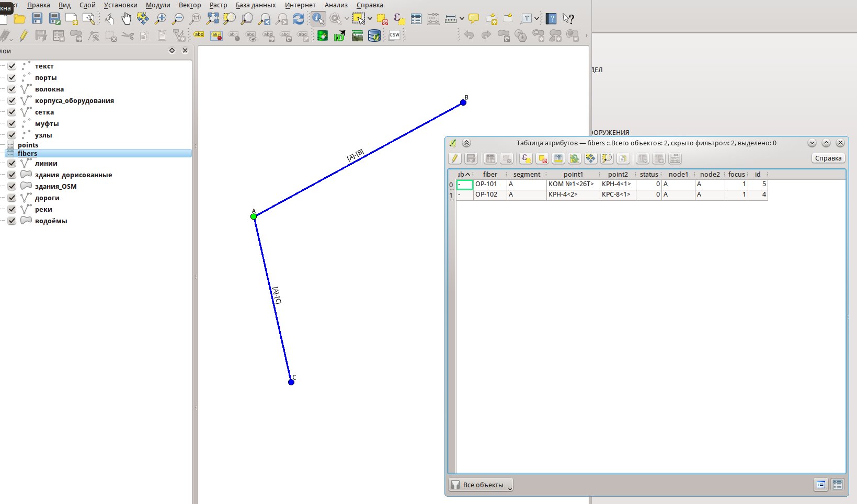
Task: Open the measure tool dropdown arrow
Action: click(x=462, y=19)
